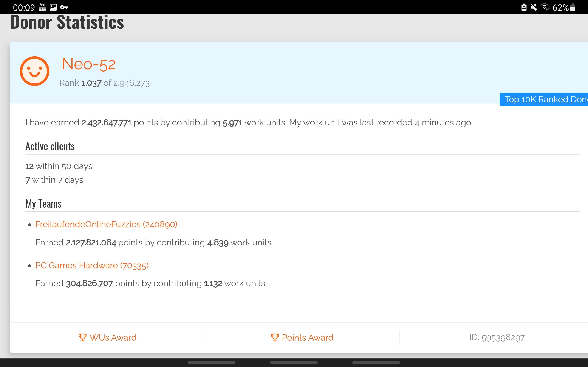Tap the center navigation bar pill
Viewport: 588px width, 367px height.
(294, 362)
